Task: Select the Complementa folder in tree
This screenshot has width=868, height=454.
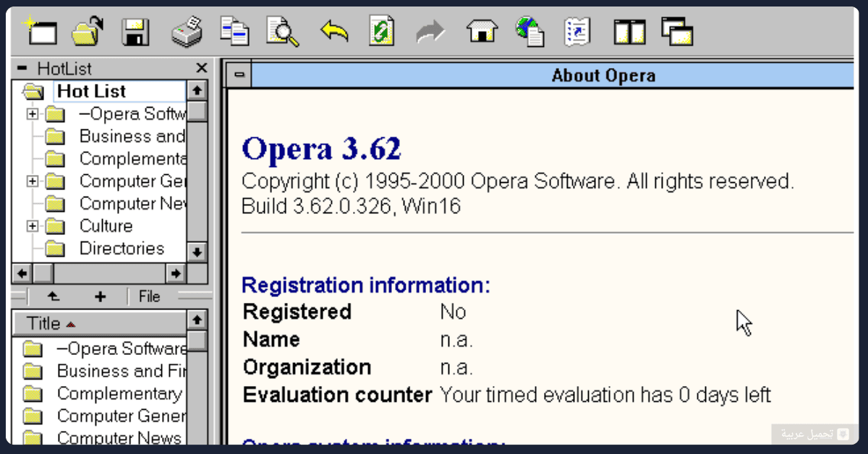Action: 132,159
